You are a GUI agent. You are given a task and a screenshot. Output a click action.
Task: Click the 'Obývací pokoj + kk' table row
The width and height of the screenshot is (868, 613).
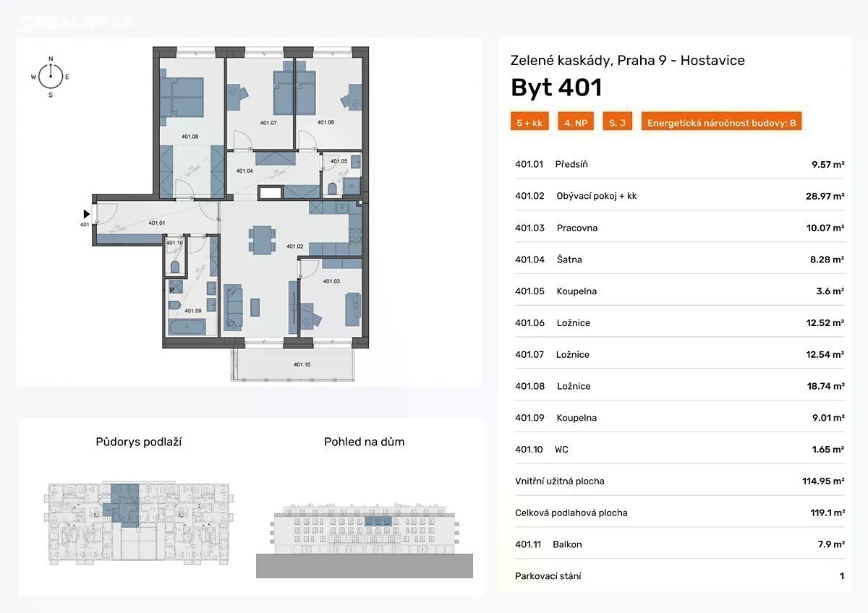point(679,196)
